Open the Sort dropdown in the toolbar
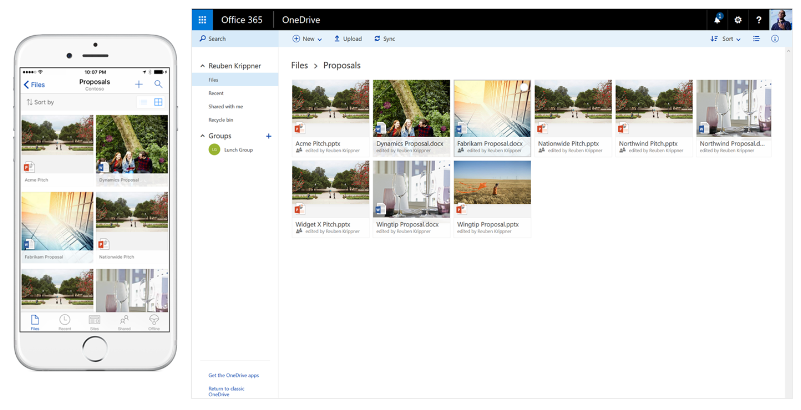Screen dimensions: 801x410 click(x=725, y=39)
